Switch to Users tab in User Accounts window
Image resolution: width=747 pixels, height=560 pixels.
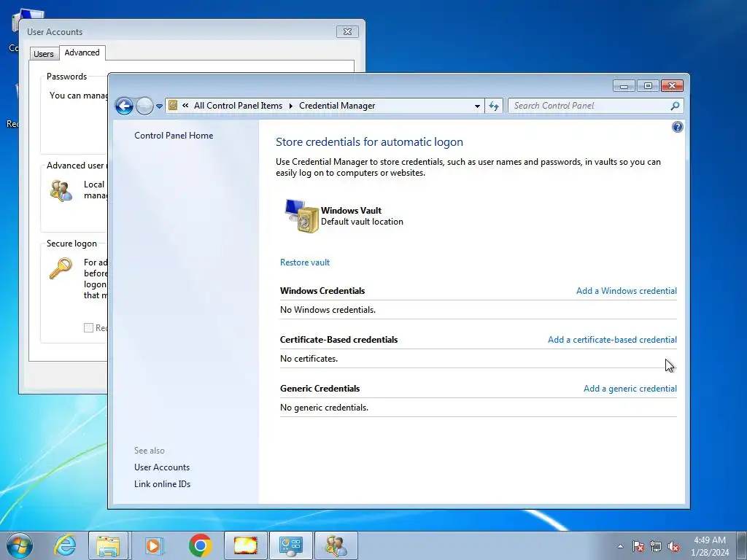43,54
